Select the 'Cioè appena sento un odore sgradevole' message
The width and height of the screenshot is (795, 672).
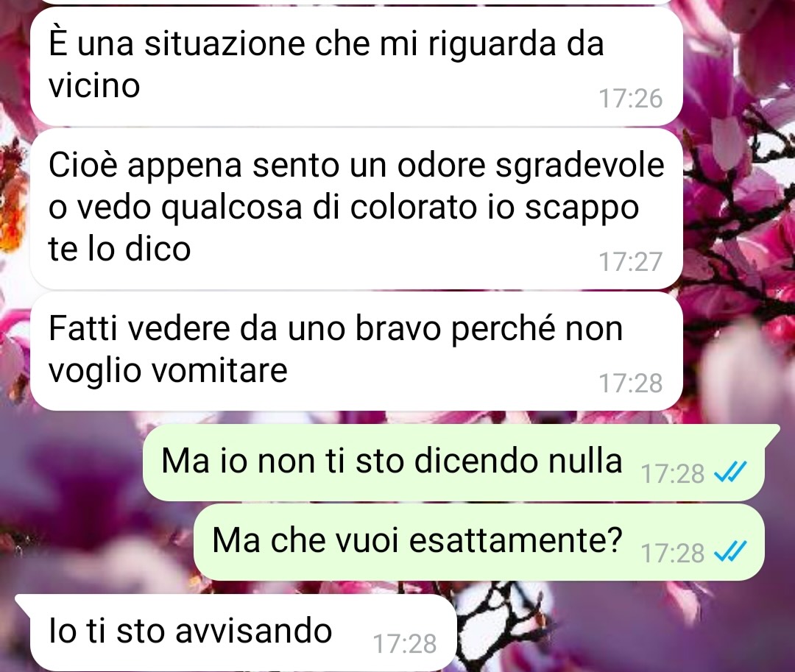(356, 208)
